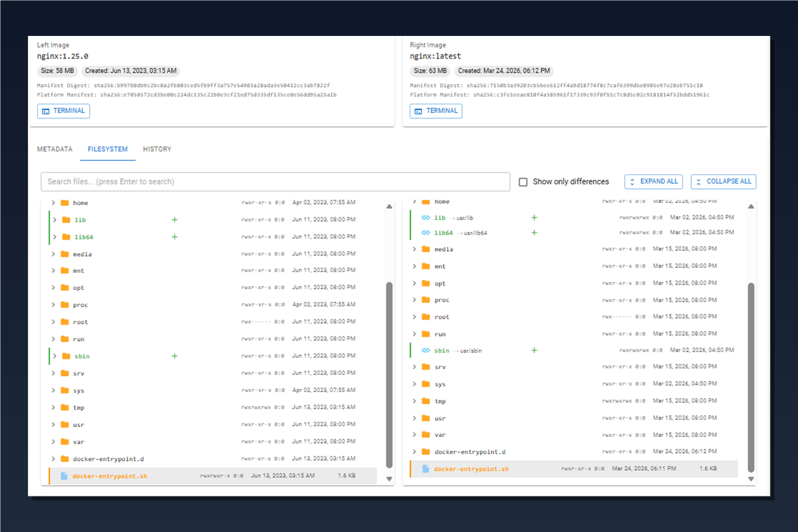Click the docker-entrypoint.sh file icon in right pane
Screen dimensions: 798x532
click(x=425, y=468)
